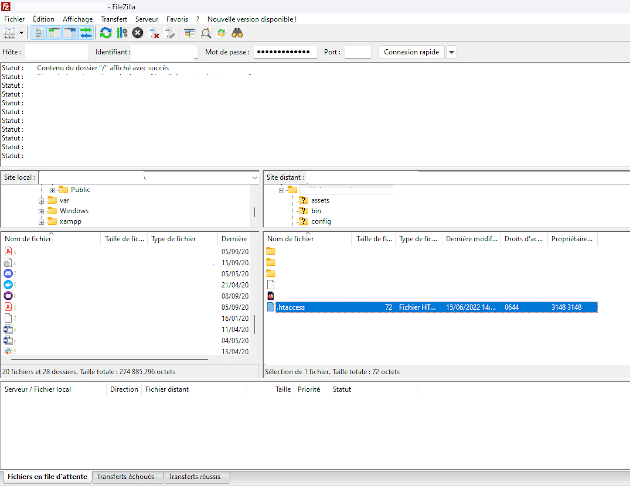This screenshot has width=630, height=486.
Task: Open the filename filters icon
Action: pos(190,33)
